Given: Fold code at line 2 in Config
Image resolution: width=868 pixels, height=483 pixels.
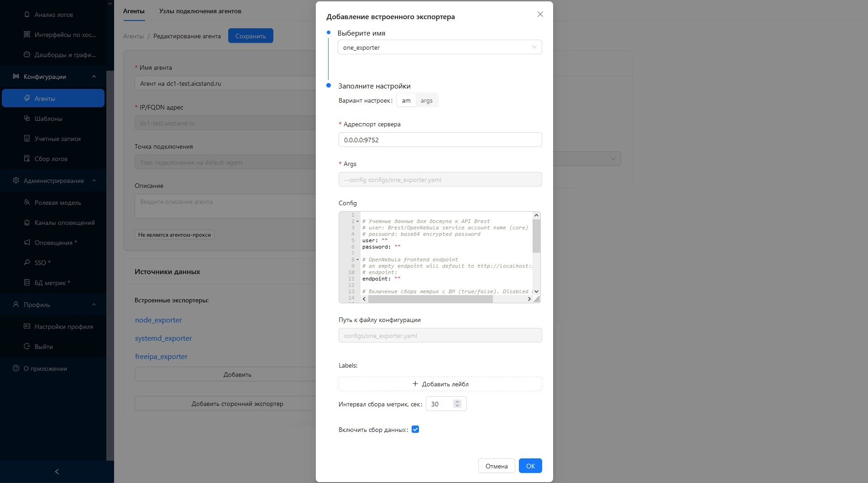Looking at the screenshot, I should (357, 221).
